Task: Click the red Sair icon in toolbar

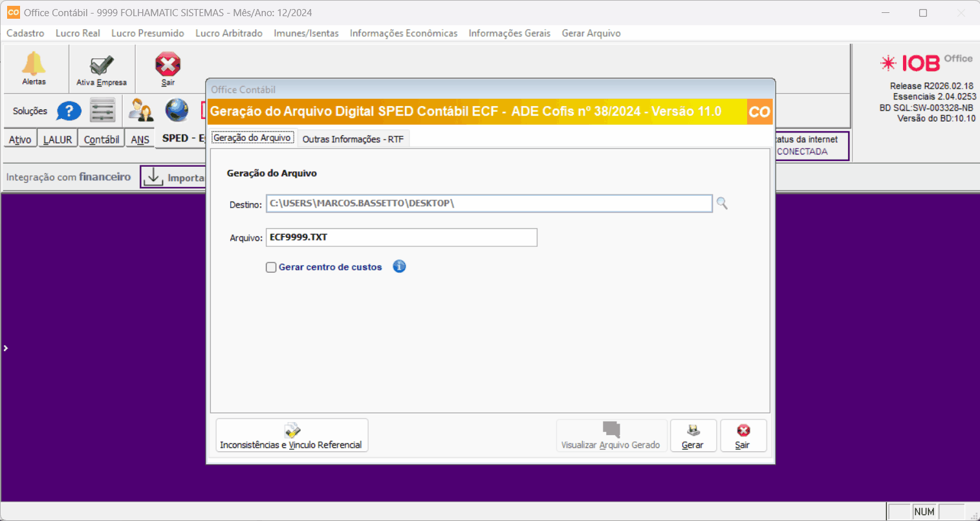Action: tap(168, 65)
